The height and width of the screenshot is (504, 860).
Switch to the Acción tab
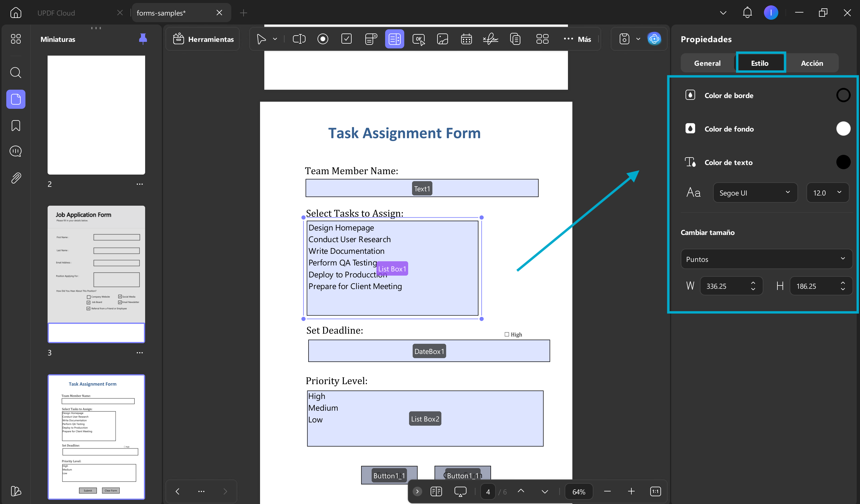tap(812, 63)
